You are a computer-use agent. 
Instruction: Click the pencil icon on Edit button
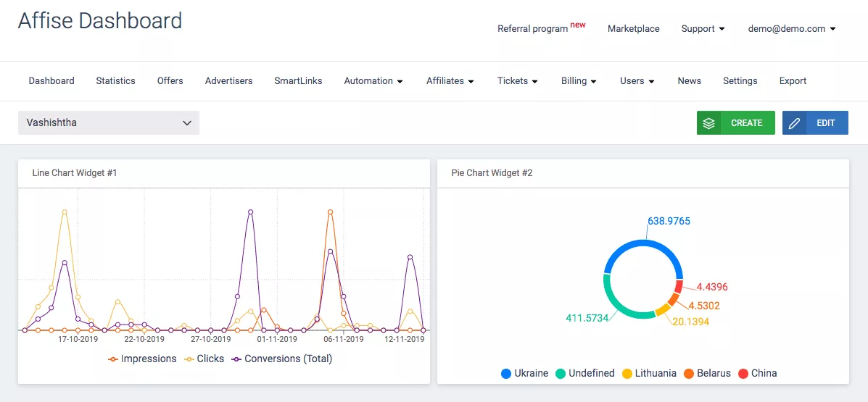click(x=795, y=123)
